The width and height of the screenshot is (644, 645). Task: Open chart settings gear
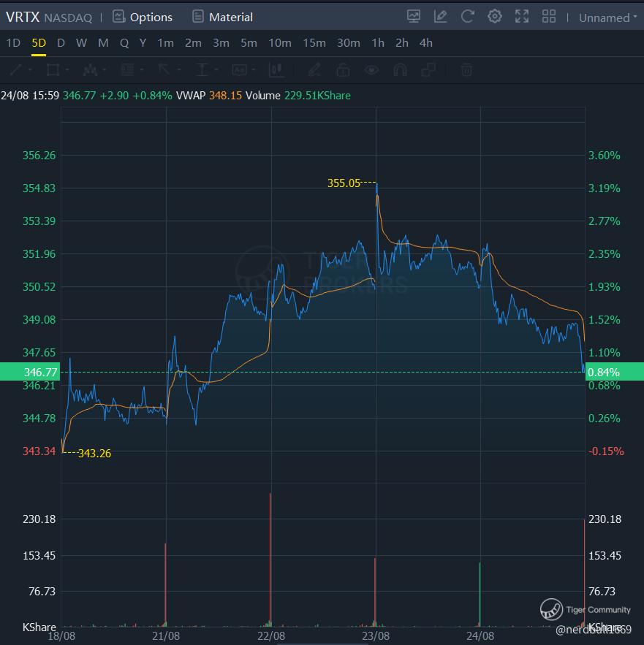click(x=495, y=17)
